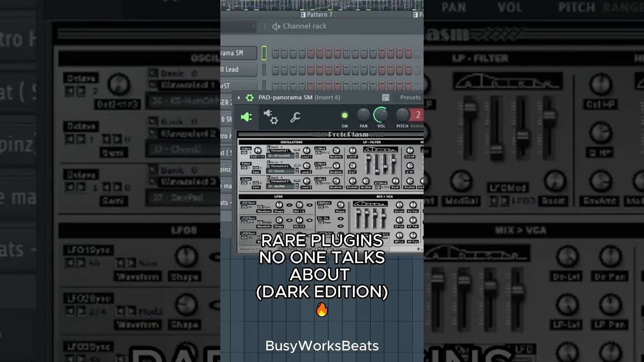Viewport: 644px width, 362px height.
Task: Click the ModSel button in the LP-Filter section
Action: [365, 187]
